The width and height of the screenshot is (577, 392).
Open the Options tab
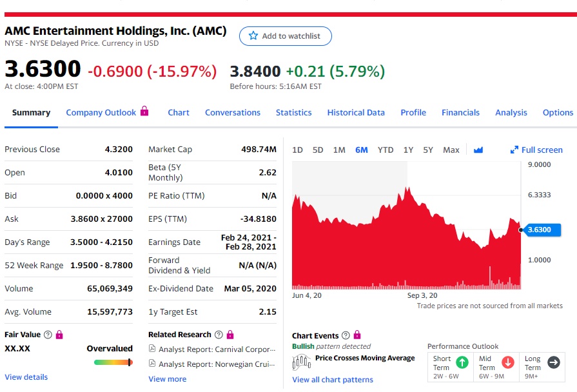pyautogui.click(x=558, y=113)
